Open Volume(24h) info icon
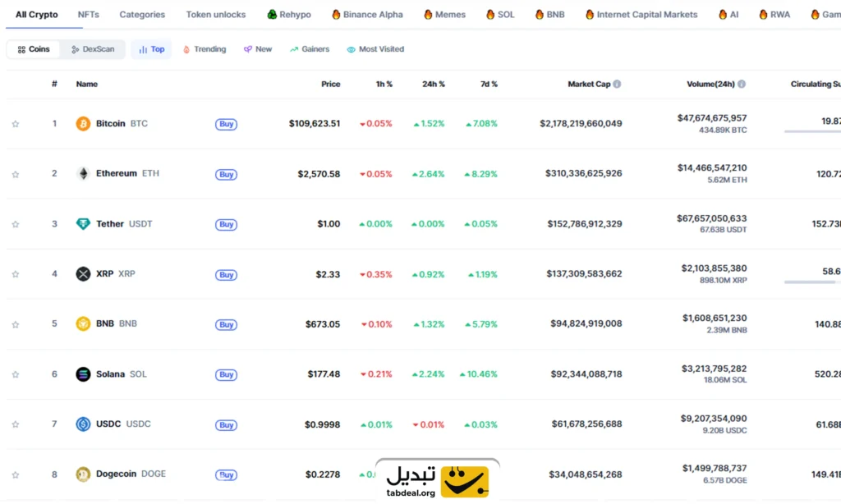Viewport: 841px width, 504px height. pyautogui.click(x=742, y=85)
